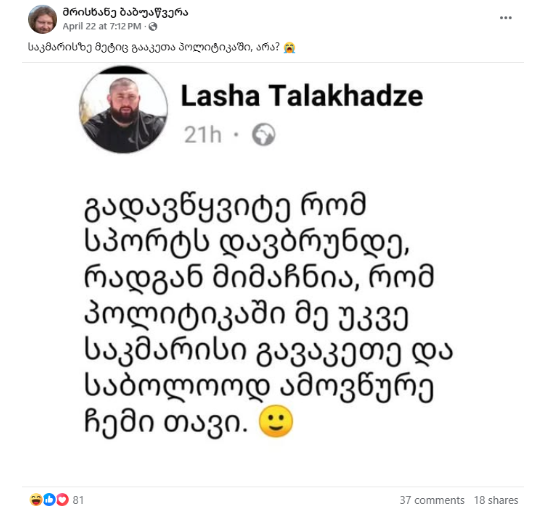This screenshot has width=543, height=520.
Task: Open the three-dot post options menu
Action: (506, 18)
